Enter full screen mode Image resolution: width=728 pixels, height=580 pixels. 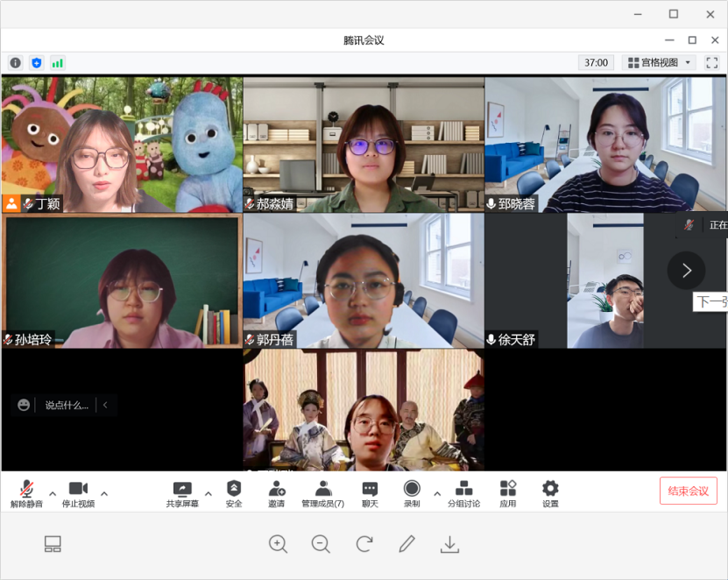pyautogui.click(x=711, y=63)
